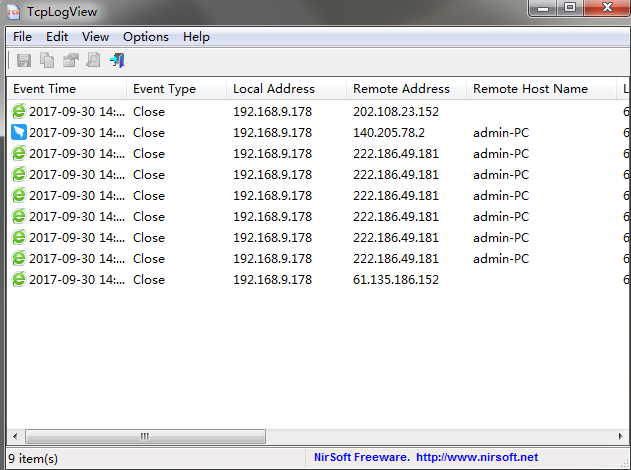This screenshot has width=631, height=470.
Task: Click the TcpLogView title bar app icon
Action: tap(14, 12)
